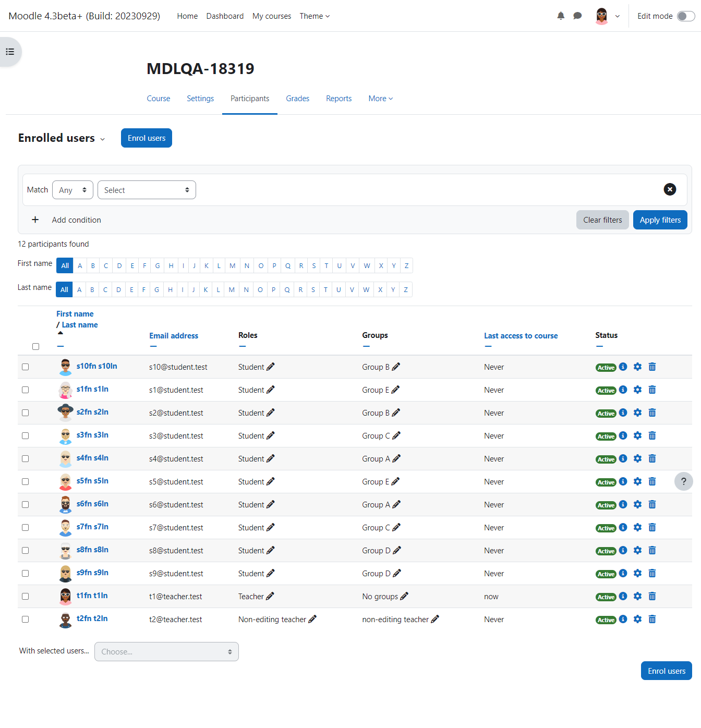Unenrol s9fn s9ln with trash icon
701x728 pixels.
click(x=652, y=573)
